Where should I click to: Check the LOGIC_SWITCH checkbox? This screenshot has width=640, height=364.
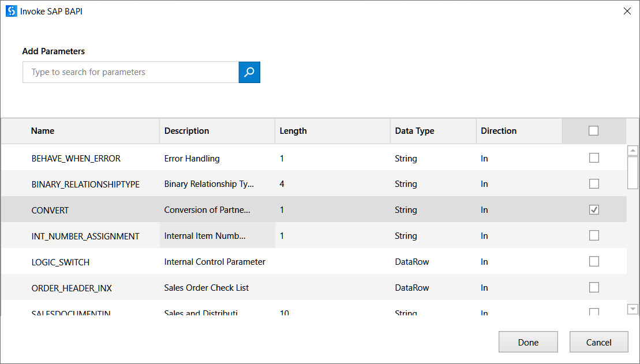(x=594, y=261)
